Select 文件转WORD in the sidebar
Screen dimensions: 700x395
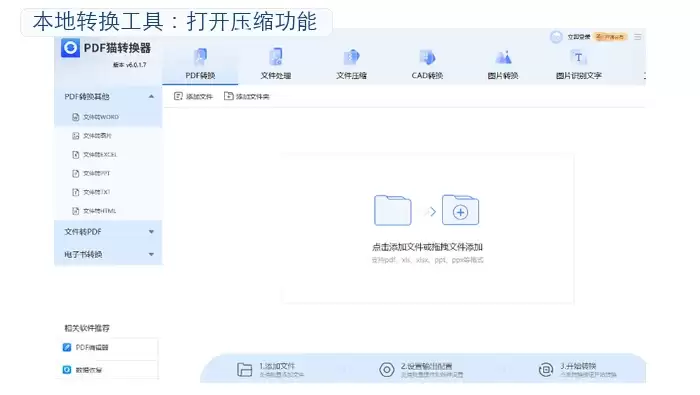[108, 117]
